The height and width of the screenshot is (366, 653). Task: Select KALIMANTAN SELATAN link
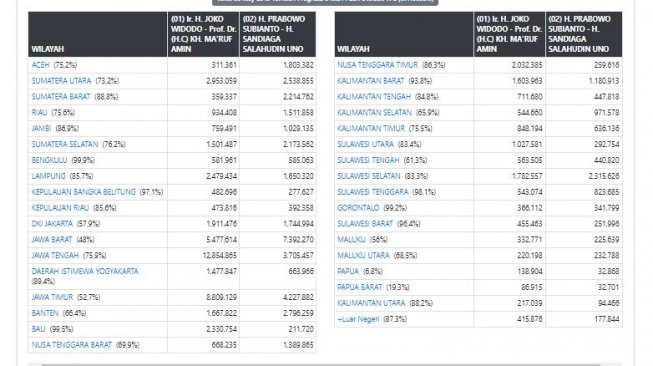(x=374, y=112)
